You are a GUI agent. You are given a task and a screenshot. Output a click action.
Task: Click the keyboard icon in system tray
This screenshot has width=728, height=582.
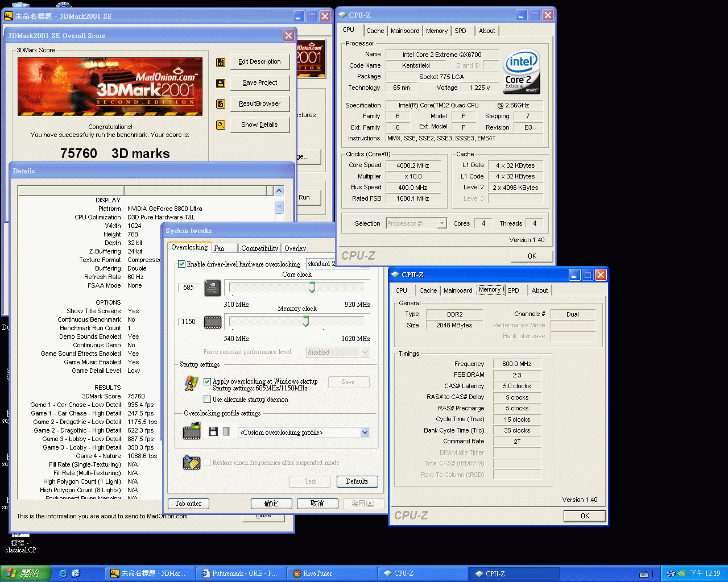(644, 574)
